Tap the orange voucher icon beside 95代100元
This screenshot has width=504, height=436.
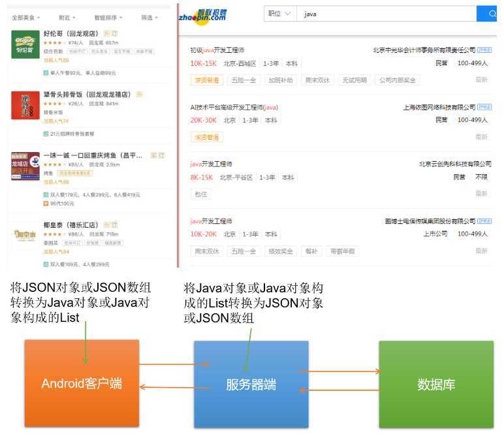[46, 204]
